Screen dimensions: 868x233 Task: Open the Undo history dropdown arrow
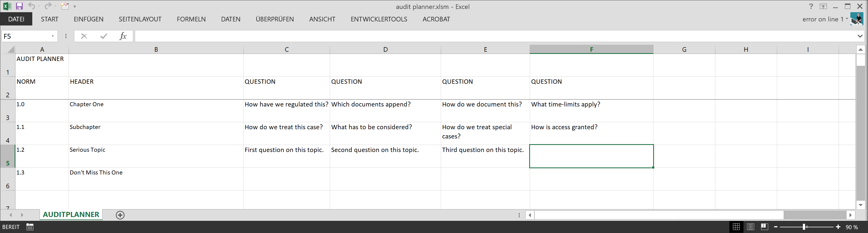pos(39,6)
